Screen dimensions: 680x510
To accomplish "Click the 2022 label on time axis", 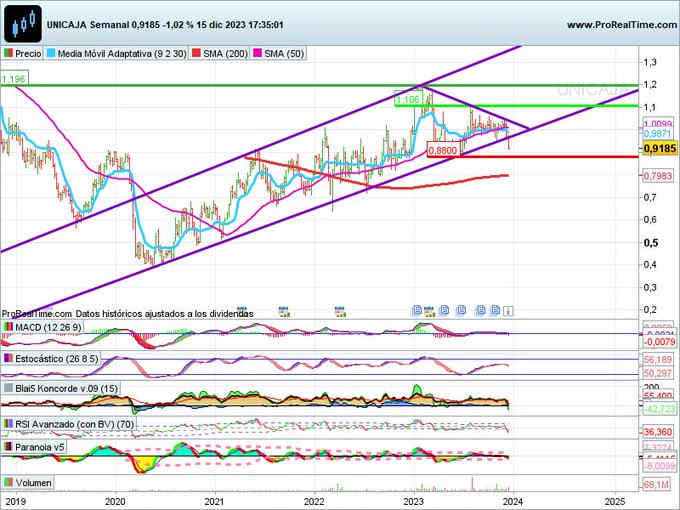I will (x=314, y=502).
